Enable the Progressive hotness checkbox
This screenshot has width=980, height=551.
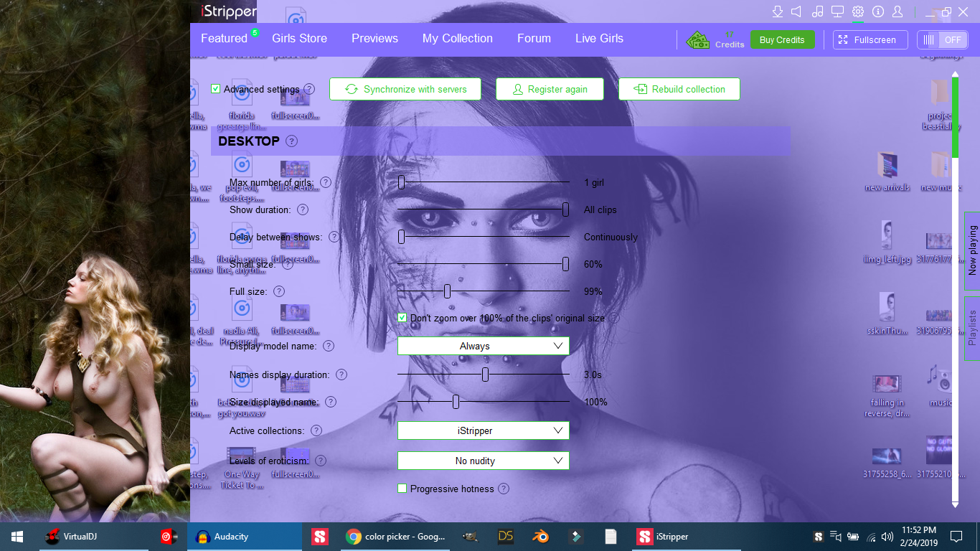coord(402,489)
